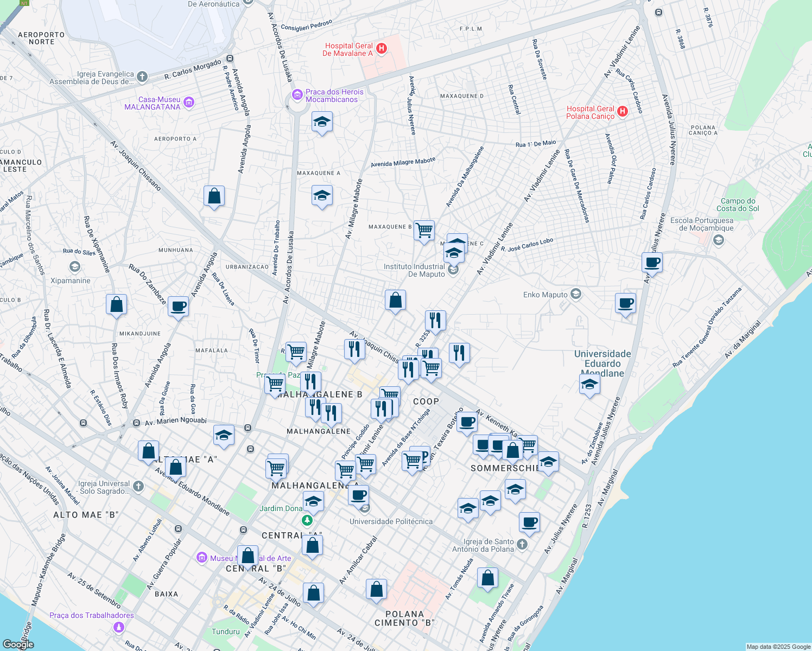This screenshot has height=651, width=812.
Task: Click the coffee cup marker beside Avenida Angola
Action: click(x=178, y=308)
